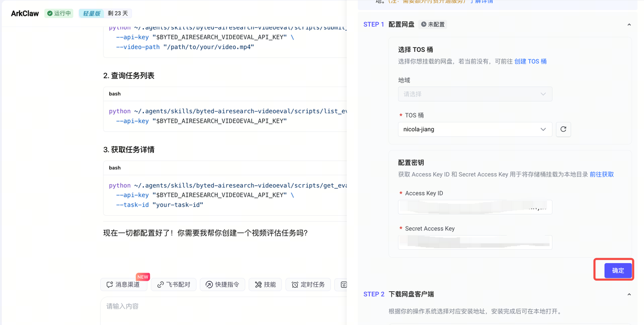Click the 选择 TOS 桶 heading
644x325 pixels.
[416, 50]
